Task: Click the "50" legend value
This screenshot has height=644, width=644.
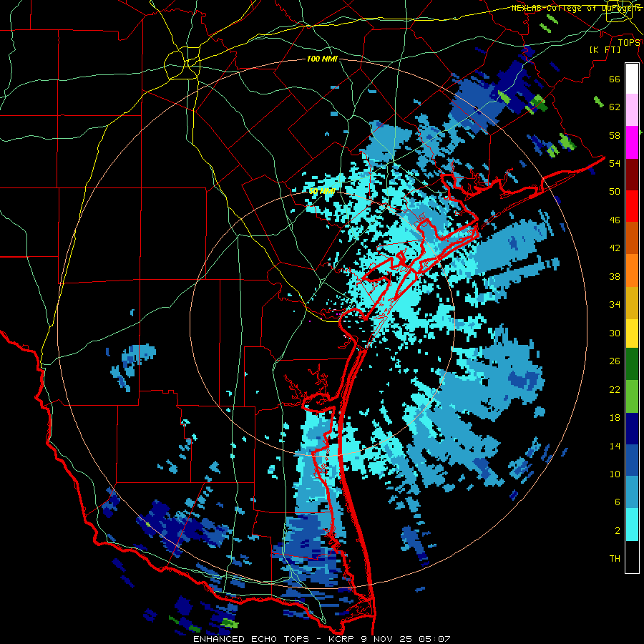Action: coord(615,191)
